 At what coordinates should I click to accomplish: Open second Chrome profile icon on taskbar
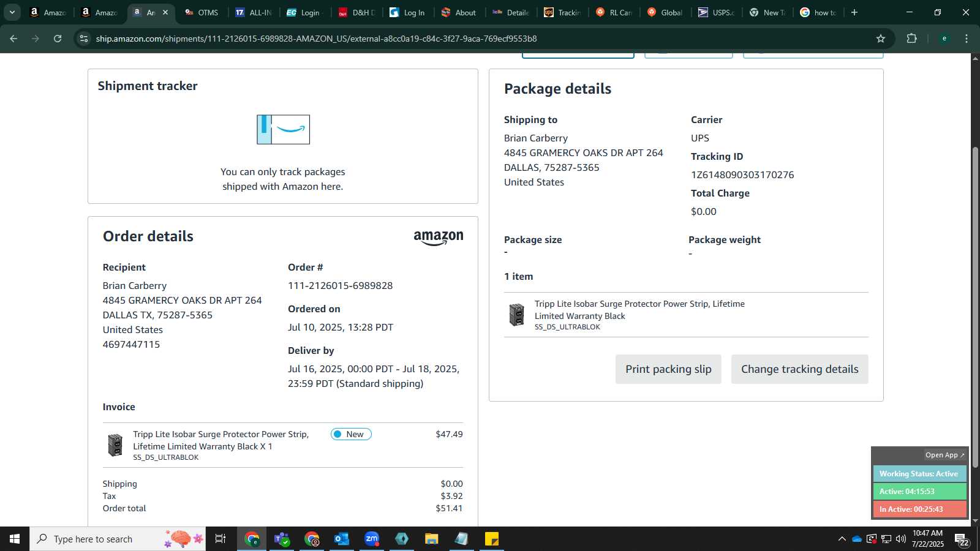click(312, 539)
